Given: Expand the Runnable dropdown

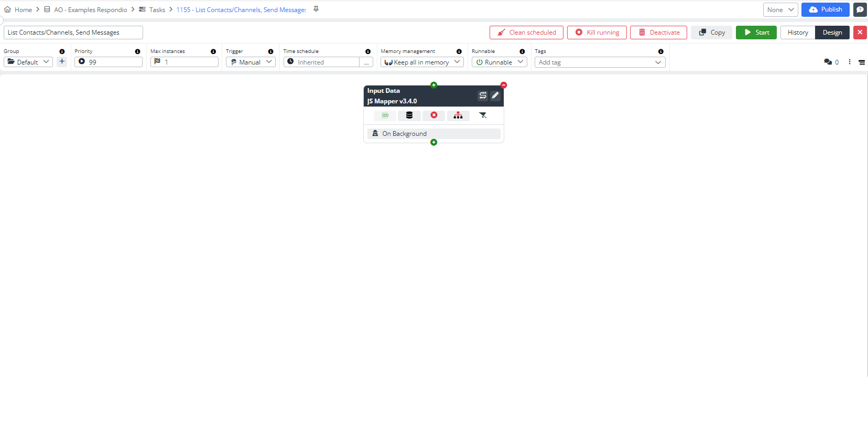Looking at the screenshot, I should pos(498,62).
